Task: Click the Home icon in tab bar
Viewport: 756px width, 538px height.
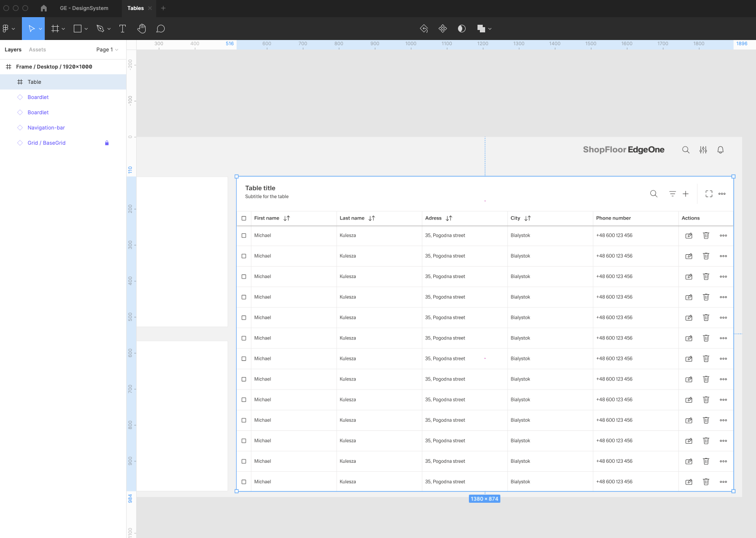Action: 44,8
